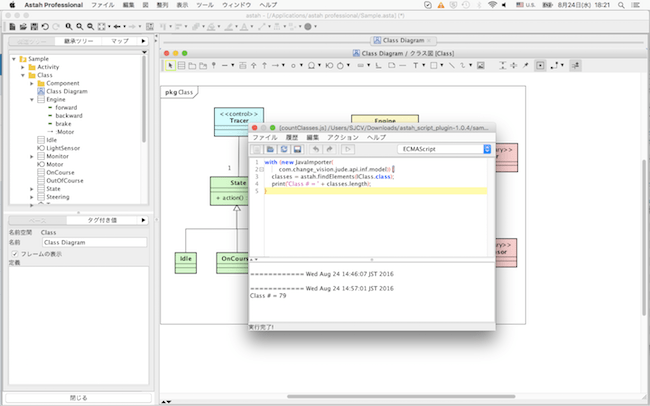Open the アクション menu in script window
Image resolution: width=650 pixels, height=406 pixels.
tap(342, 136)
